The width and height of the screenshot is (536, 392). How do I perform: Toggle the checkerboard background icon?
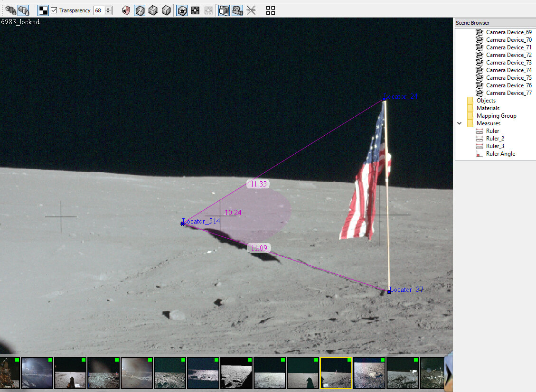[43, 10]
